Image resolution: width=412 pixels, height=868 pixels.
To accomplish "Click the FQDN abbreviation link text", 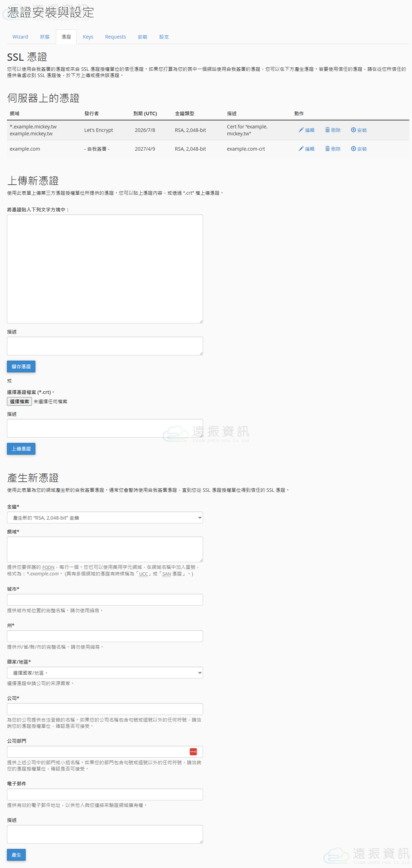I will pos(48,567).
